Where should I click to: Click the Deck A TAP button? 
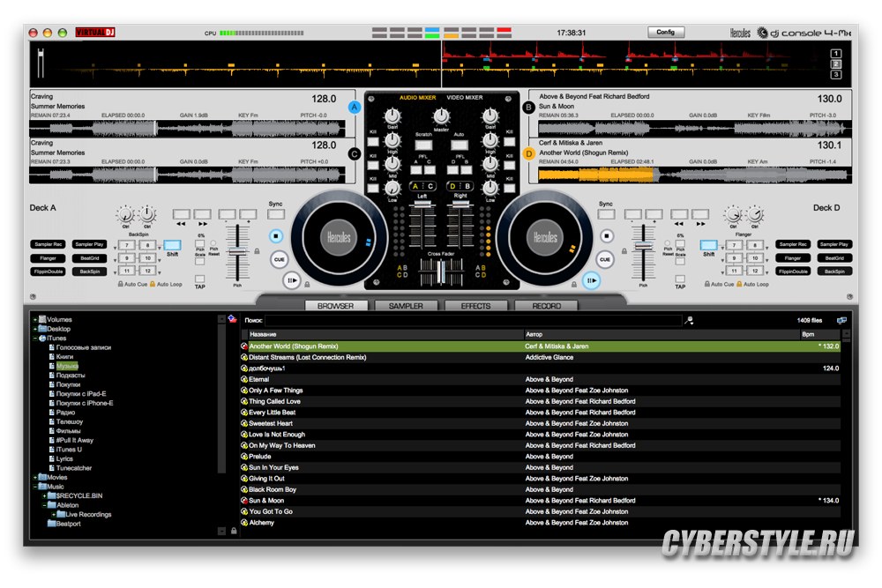coord(199,279)
